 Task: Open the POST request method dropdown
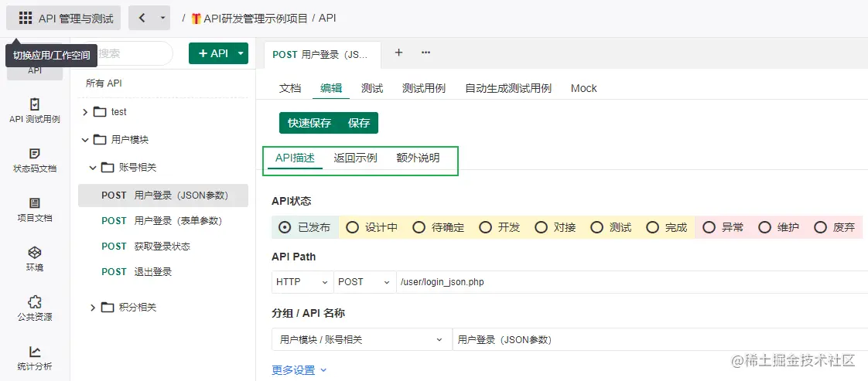click(x=365, y=282)
